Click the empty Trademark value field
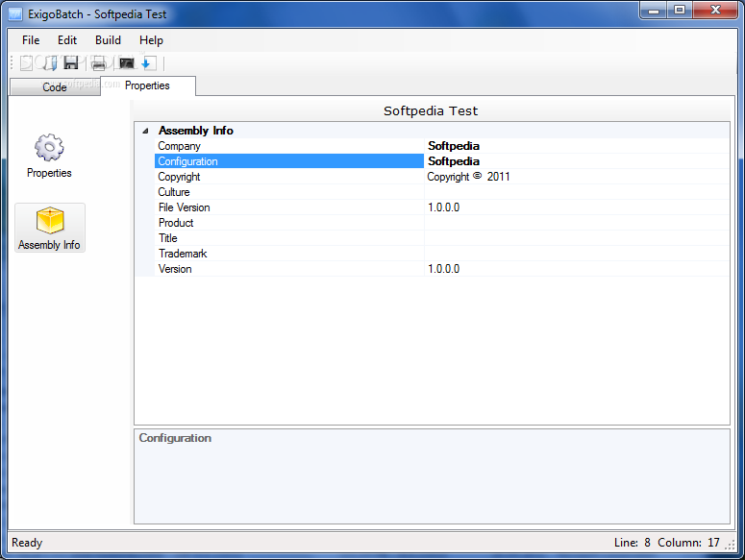Viewport: 745px width, 560px height. point(577,254)
